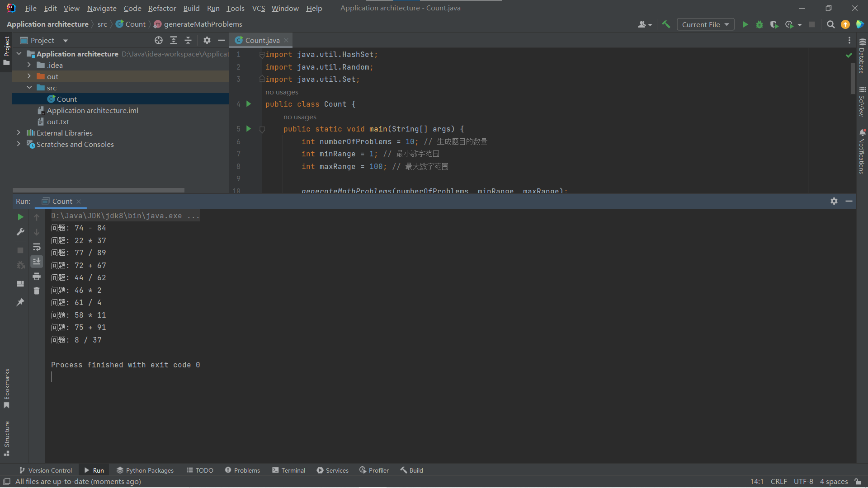Open the Problems tool window

[x=242, y=470]
